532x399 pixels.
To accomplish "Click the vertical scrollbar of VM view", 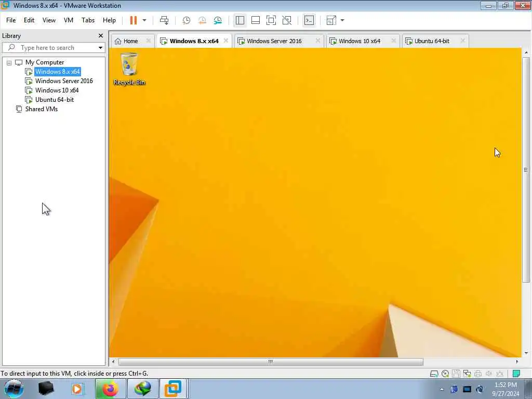I will 526,170.
